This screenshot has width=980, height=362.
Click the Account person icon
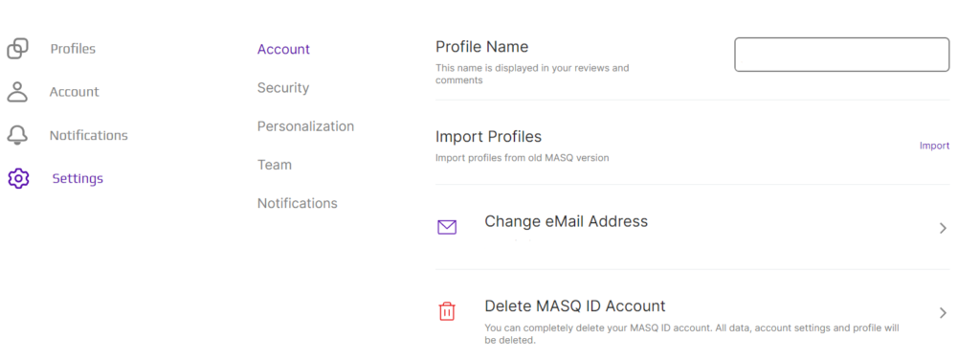17,91
